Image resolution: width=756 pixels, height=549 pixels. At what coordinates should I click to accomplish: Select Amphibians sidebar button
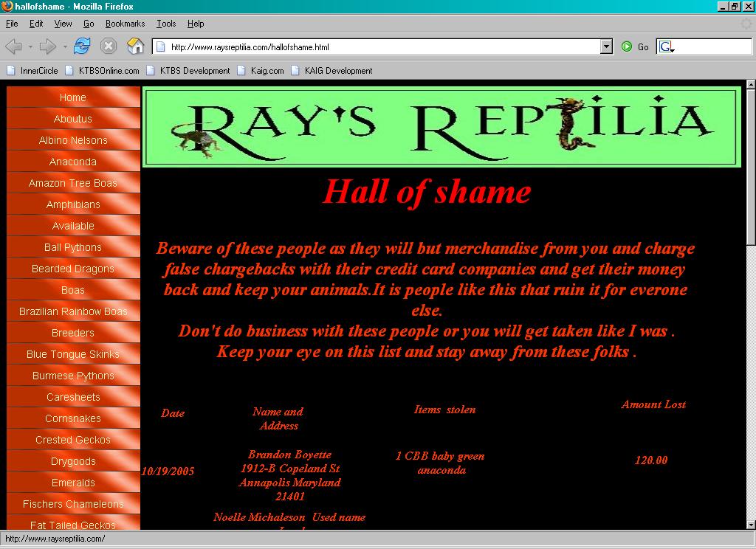click(x=73, y=204)
